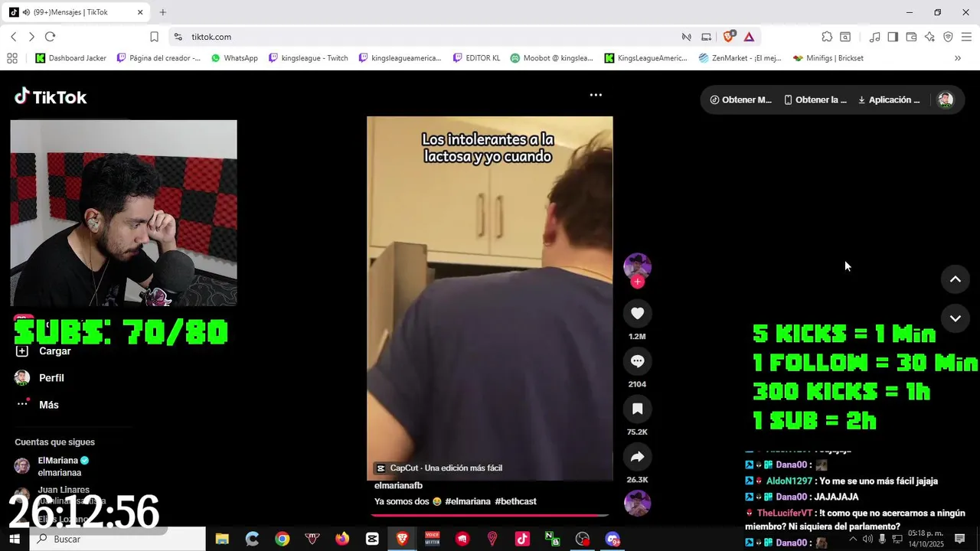Click the Obtener M... button
This screenshot has height=551, width=980.
tap(741, 99)
